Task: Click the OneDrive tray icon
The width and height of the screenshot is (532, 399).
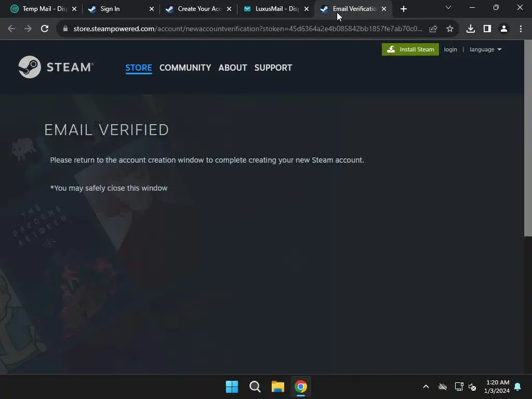Action: pyautogui.click(x=443, y=387)
